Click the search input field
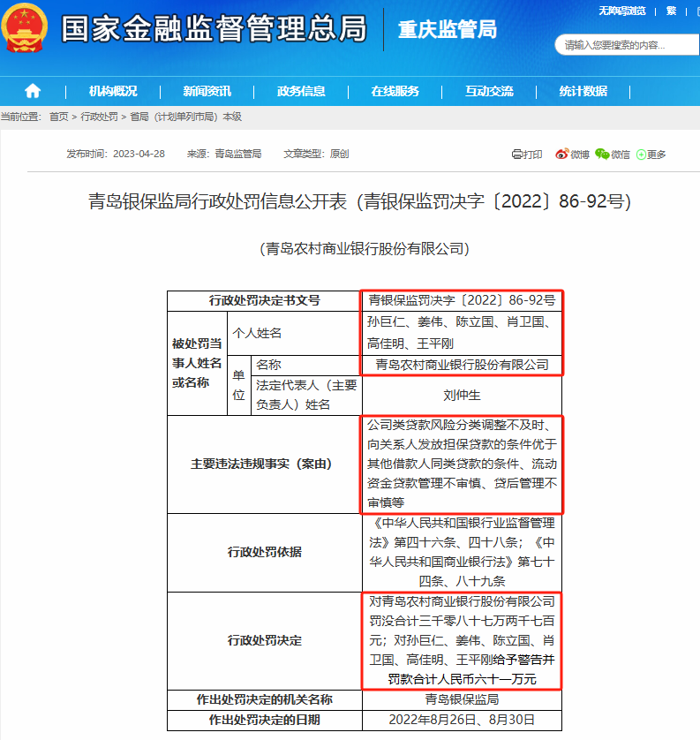700x740 pixels. pyautogui.click(x=628, y=45)
